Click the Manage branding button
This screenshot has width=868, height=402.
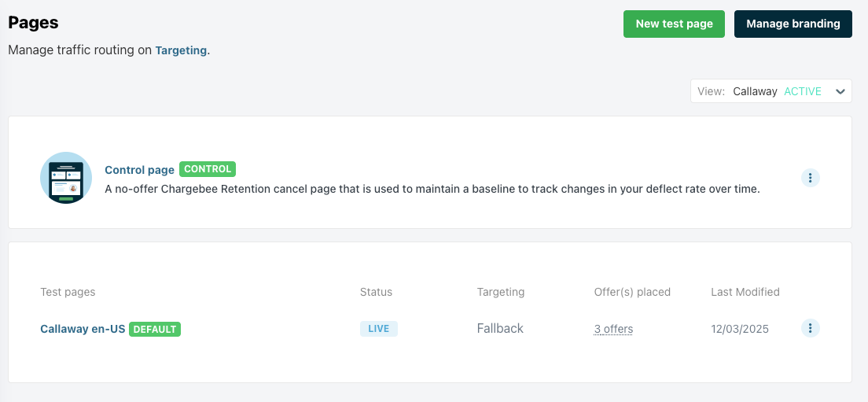tap(793, 24)
